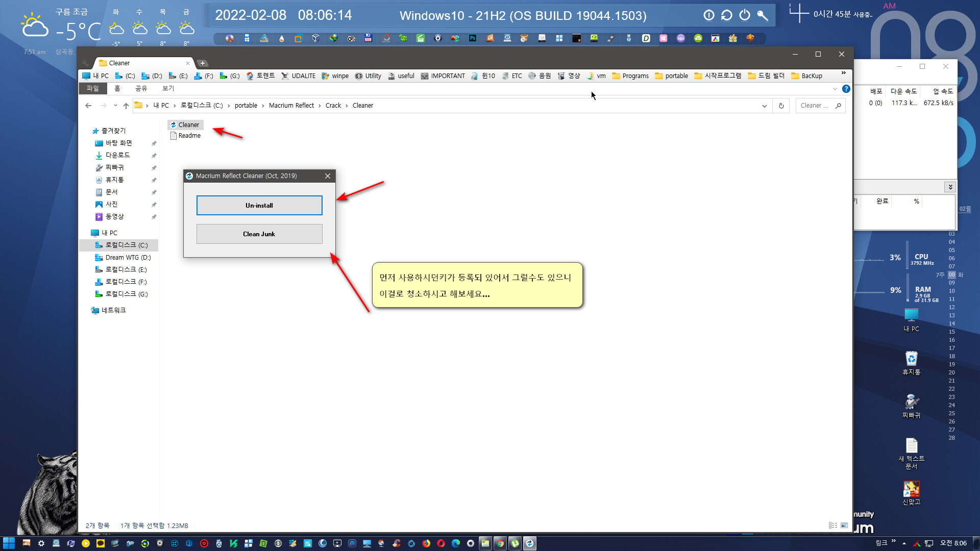Open the IMPORTANT bookmark folder

[x=443, y=76]
